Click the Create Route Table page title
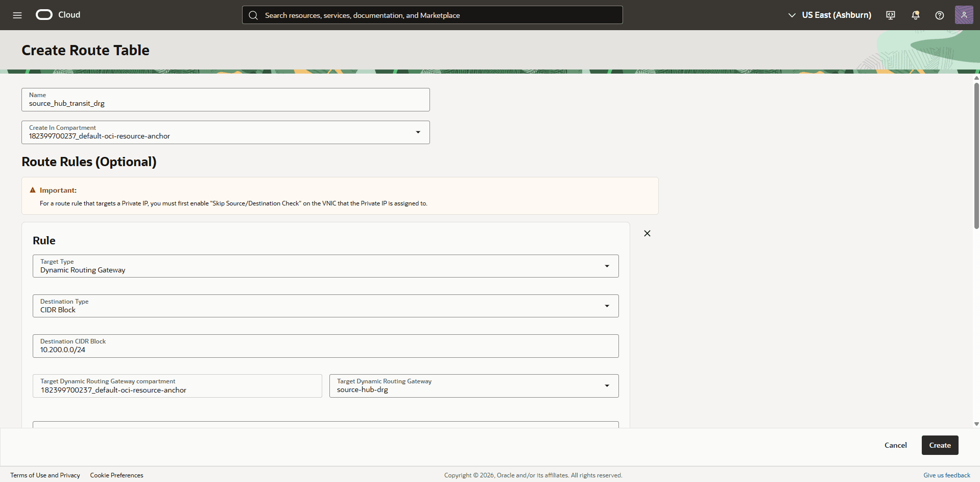Image resolution: width=980 pixels, height=482 pixels. 85,50
